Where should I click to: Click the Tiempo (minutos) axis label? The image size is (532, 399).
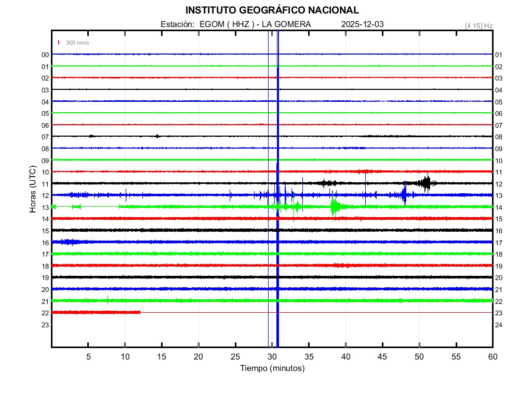click(272, 368)
